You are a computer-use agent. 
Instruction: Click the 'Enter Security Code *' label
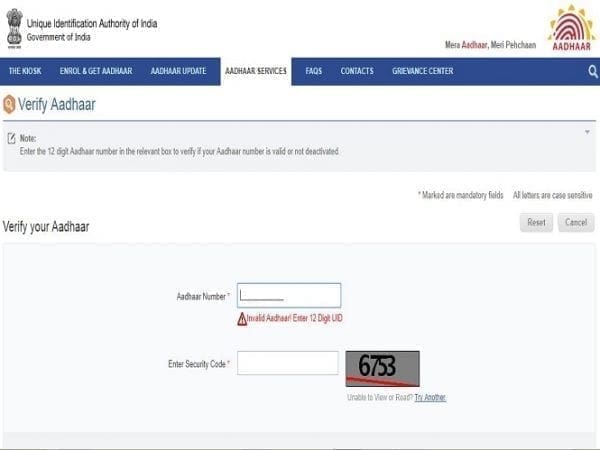199,364
